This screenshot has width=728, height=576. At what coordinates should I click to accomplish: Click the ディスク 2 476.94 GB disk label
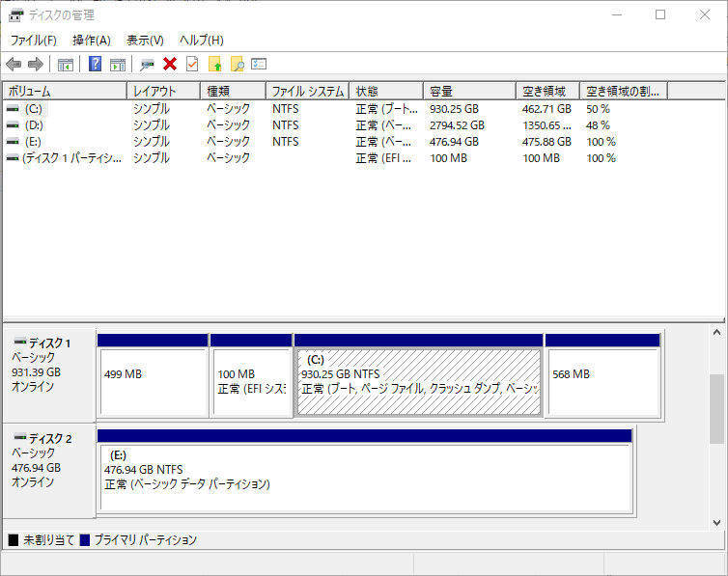48,471
